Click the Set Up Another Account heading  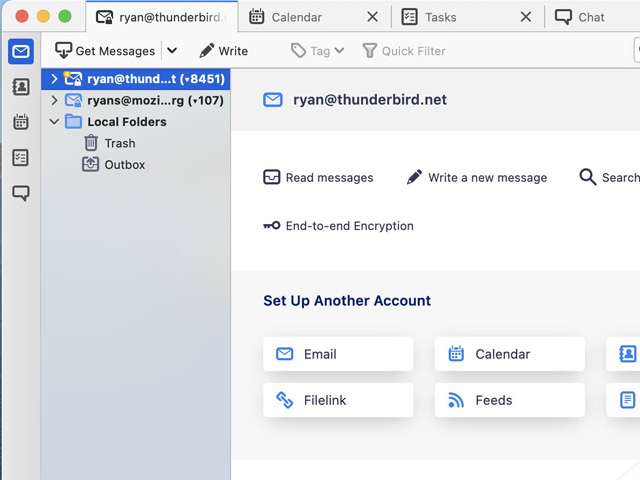(x=347, y=301)
